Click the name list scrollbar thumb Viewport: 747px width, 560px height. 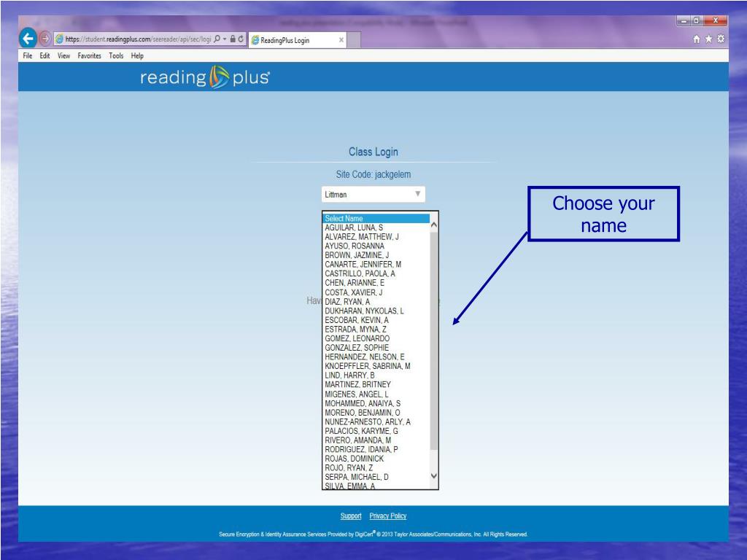coord(433,341)
